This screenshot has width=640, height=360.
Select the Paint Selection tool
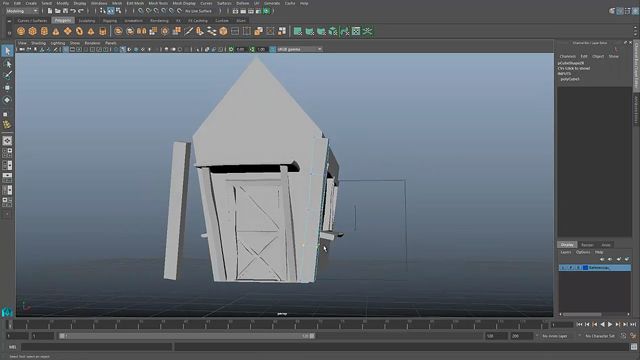[x=7, y=75]
